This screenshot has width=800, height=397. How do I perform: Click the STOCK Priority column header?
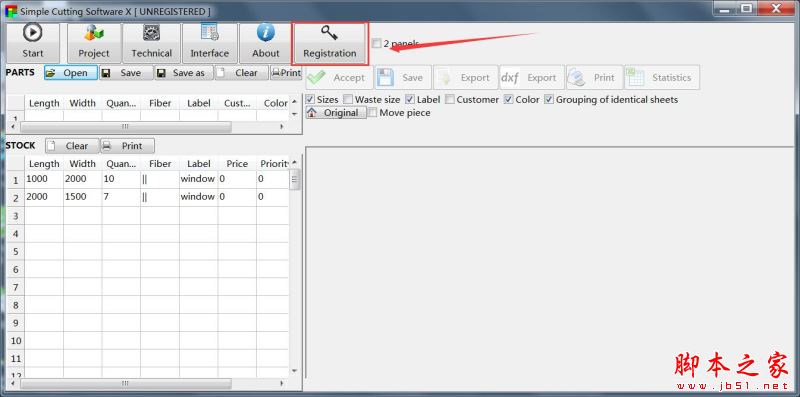273,164
